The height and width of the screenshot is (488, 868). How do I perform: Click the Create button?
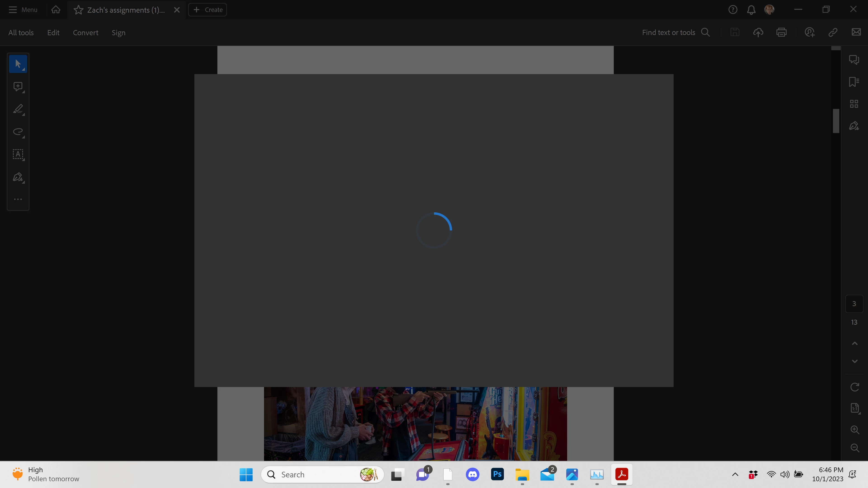pyautogui.click(x=208, y=10)
